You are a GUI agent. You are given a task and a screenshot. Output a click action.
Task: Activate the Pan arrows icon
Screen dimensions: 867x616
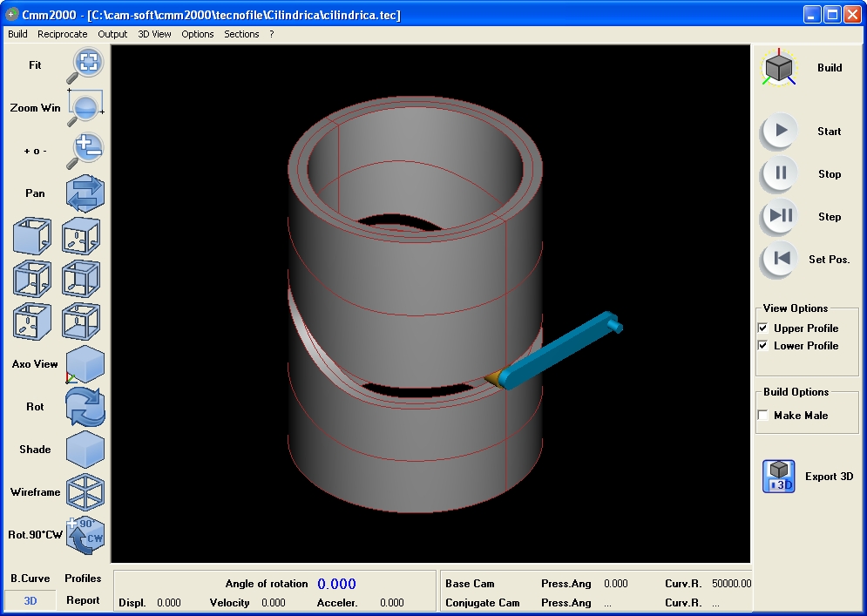coord(85,193)
